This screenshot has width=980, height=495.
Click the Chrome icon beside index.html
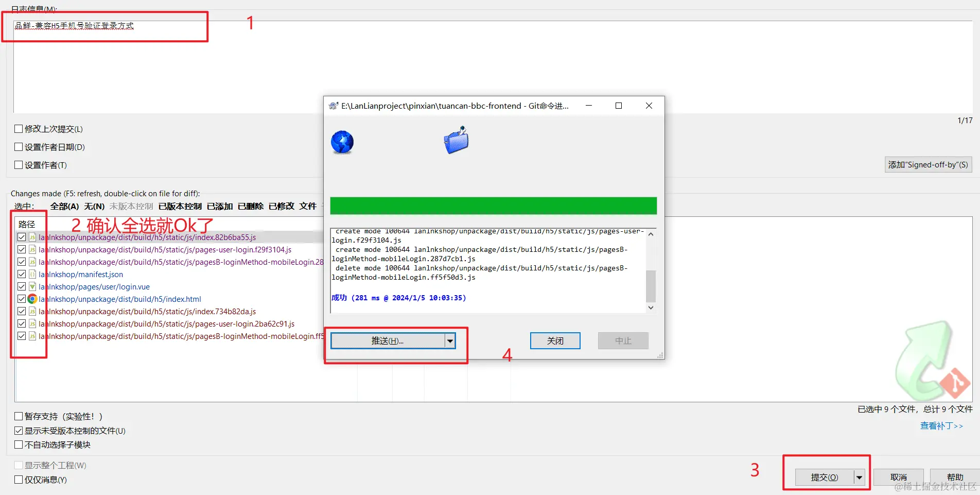point(32,299)
